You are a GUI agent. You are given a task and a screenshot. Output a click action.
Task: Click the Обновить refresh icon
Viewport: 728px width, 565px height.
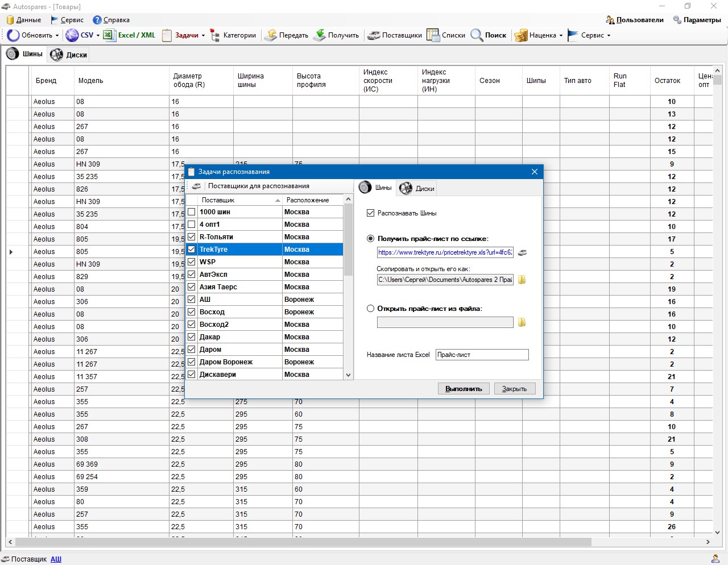(13, 35)
